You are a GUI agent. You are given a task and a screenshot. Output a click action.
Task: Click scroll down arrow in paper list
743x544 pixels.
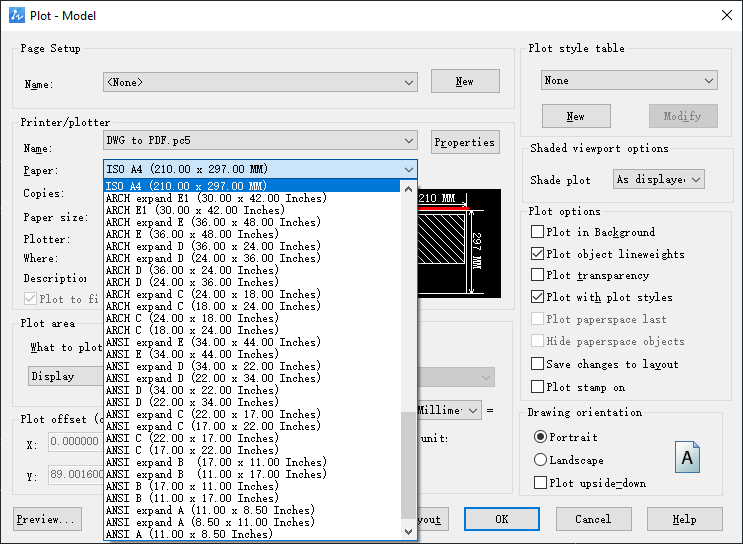click(x=408, y=532)
